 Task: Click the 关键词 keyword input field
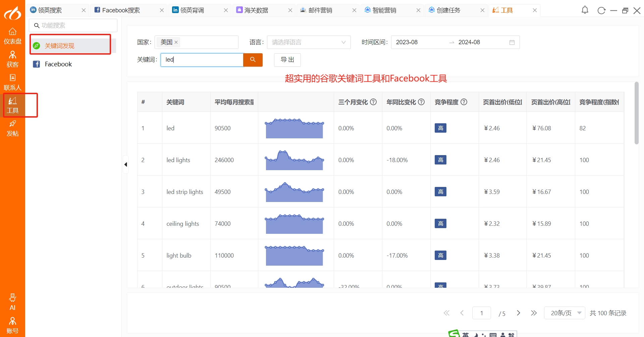click(x=202, y=60)
